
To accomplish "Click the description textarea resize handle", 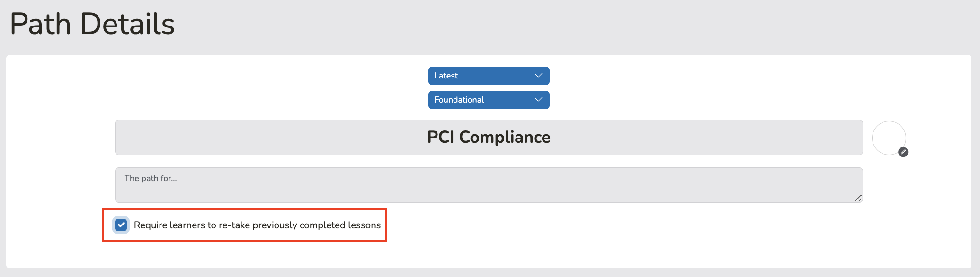I will 858,198.
